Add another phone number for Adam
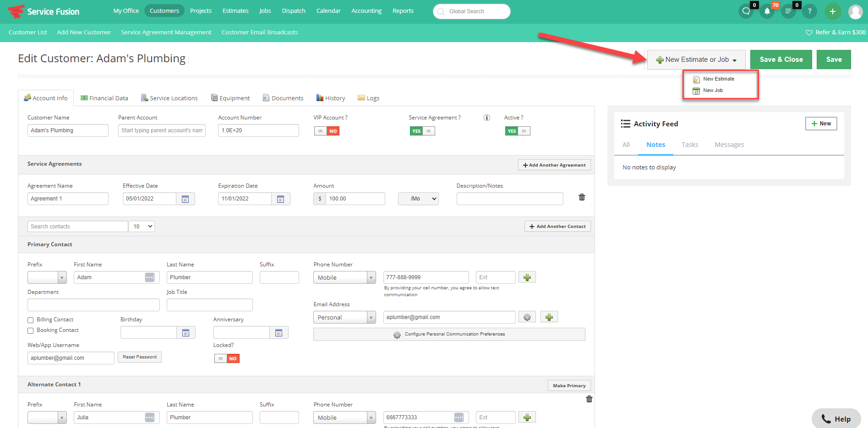The width and height of the screenshot is (868, 428). click(x=527, y=277)
